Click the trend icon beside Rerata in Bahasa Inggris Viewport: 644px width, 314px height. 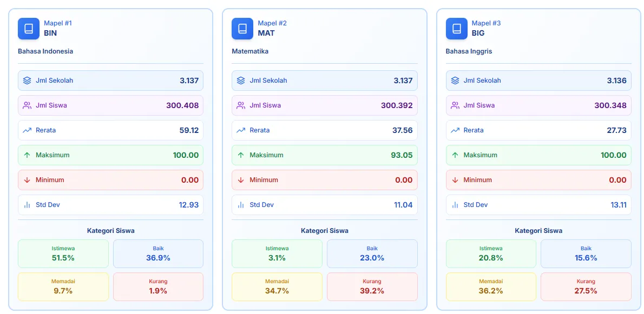[x=455, y=130]
